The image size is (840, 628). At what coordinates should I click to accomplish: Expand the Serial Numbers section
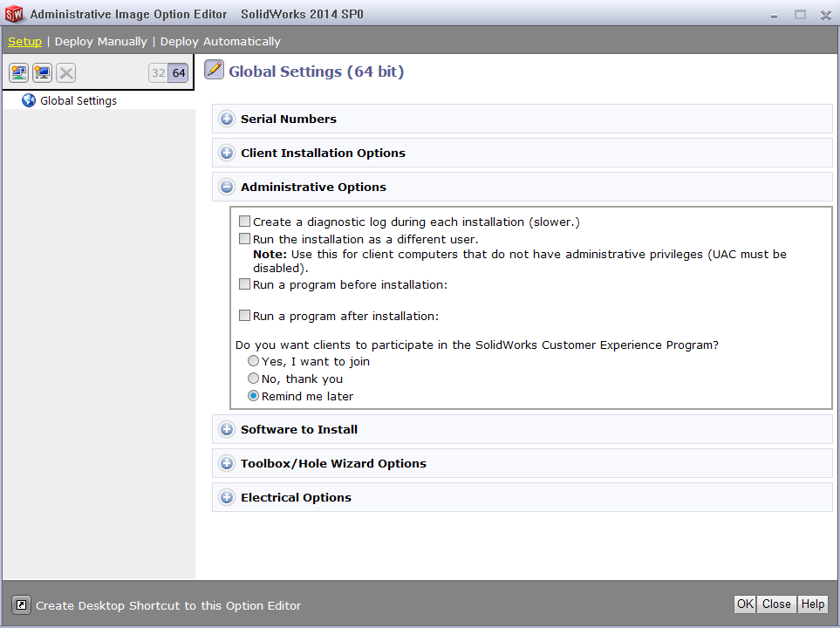click(227, 119)
